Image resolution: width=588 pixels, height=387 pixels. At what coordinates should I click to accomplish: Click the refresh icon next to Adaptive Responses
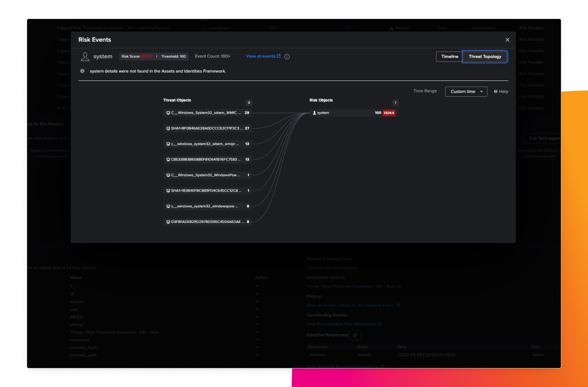(355, 335)
